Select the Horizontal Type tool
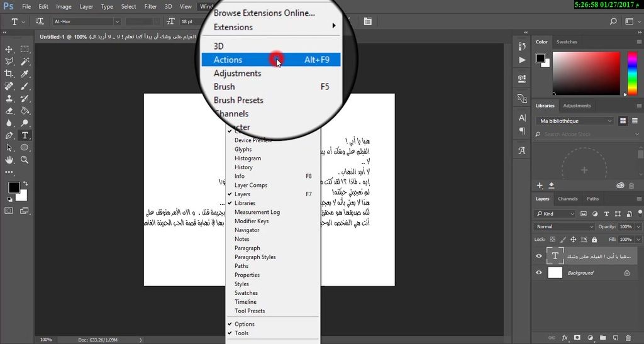 click(25, 135)
